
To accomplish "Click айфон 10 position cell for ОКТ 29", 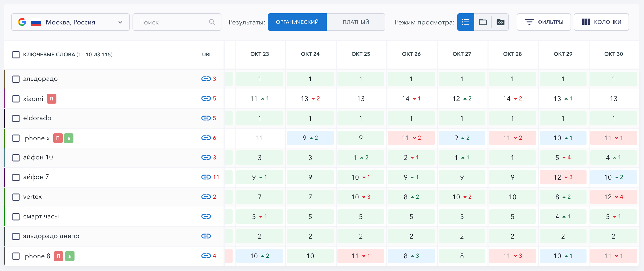I will 563,158.
